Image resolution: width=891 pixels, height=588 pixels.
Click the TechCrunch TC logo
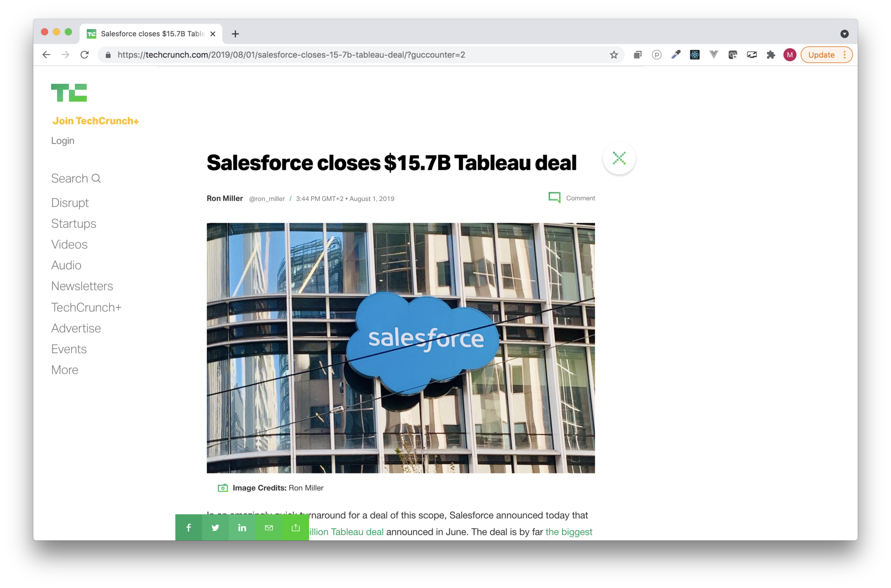(69, 93)
